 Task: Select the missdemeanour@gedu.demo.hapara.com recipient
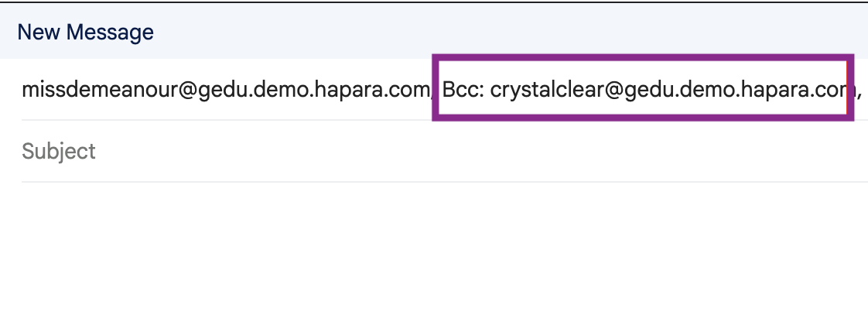[x=226, y=89]
